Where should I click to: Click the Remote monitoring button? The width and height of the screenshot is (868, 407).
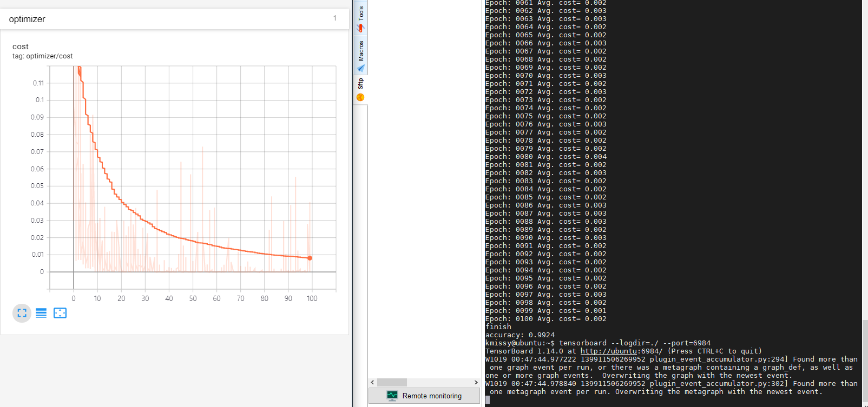pyautogui.click(x=424, y=396)
